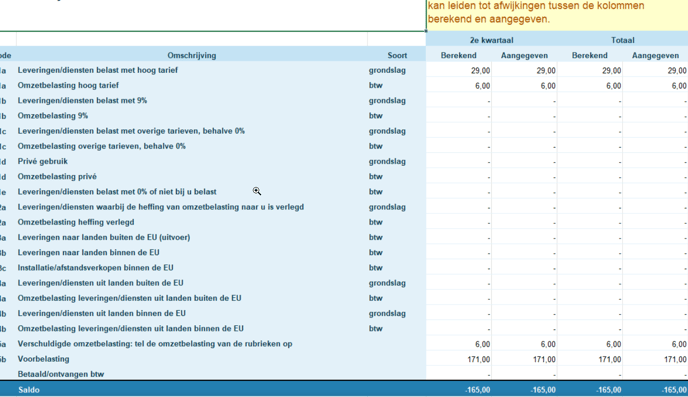
Task: Select the Omschrijving column header
Action: pyautogui.click(x=192, y=55)
